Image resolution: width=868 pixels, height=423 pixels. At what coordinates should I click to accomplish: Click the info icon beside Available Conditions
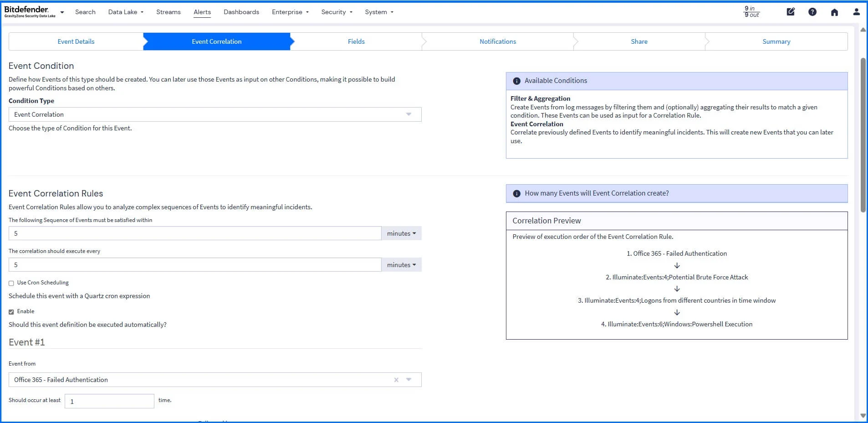pyautogui.click(x=516, y=81)
